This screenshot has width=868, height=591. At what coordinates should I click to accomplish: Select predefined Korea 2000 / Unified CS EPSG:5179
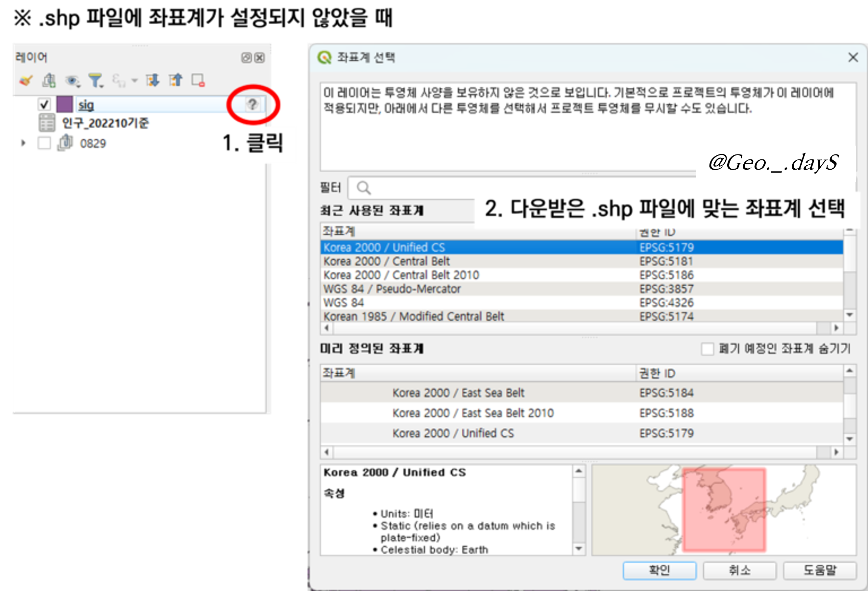click(582, 433)
